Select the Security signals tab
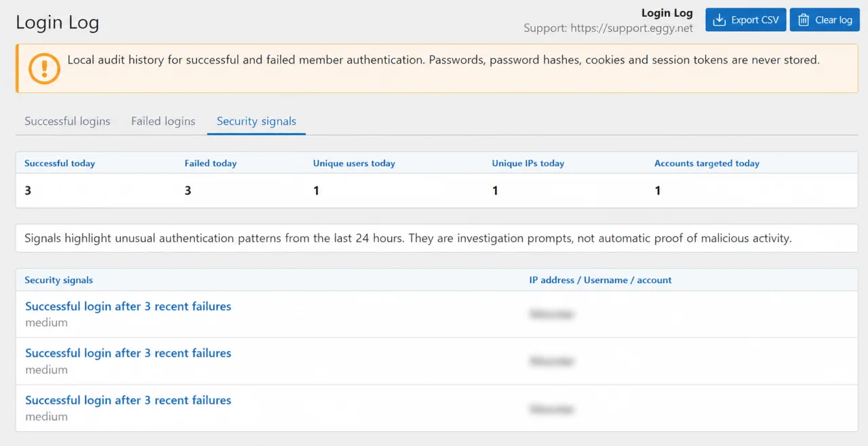868x446 pixels. tap(256, 121)
